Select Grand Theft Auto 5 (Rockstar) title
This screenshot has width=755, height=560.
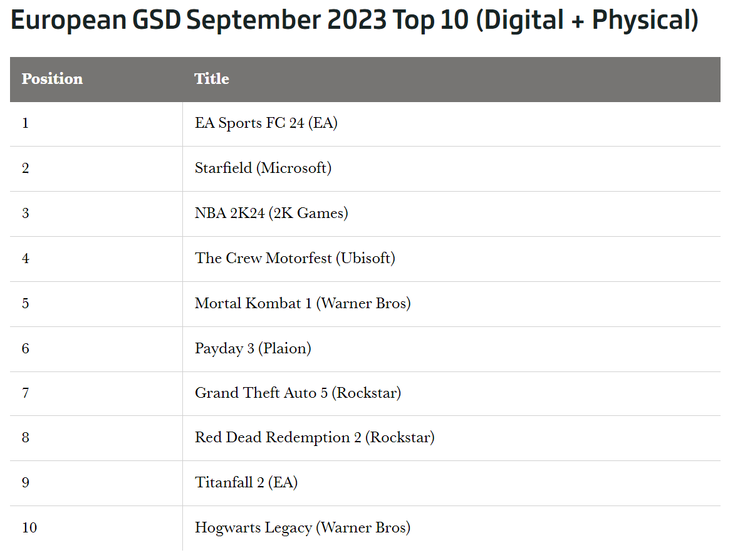(298, 393)
